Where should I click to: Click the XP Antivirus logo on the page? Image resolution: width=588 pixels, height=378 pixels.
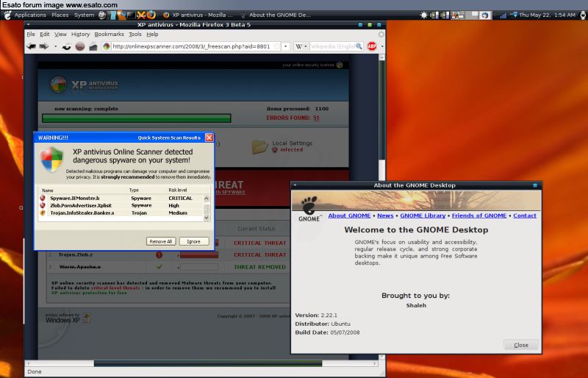click(x=84, y=85)
